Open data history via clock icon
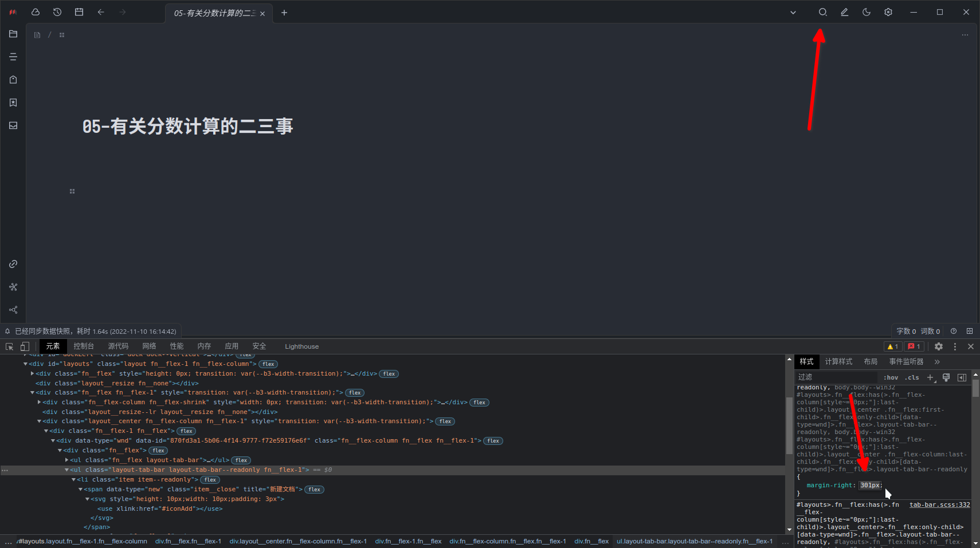This screenshot has height=548, width=980. (x=57, y=12)
